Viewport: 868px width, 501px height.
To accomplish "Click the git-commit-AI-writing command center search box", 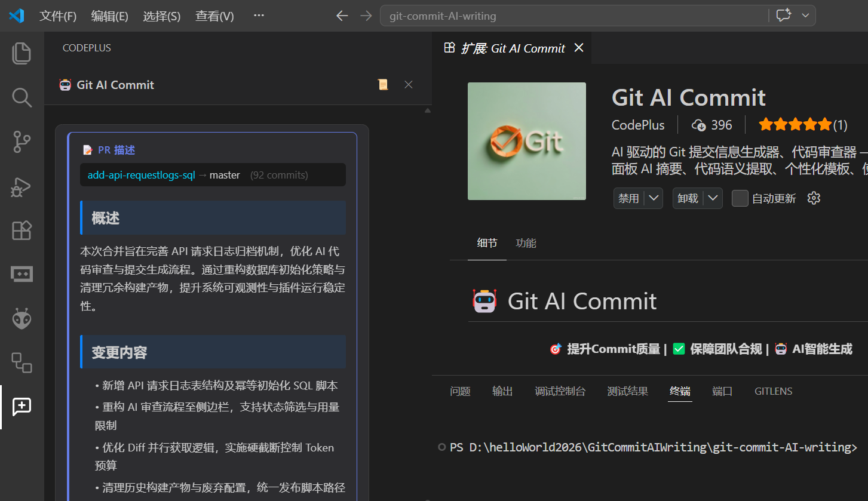I will (x=573, y=16).
